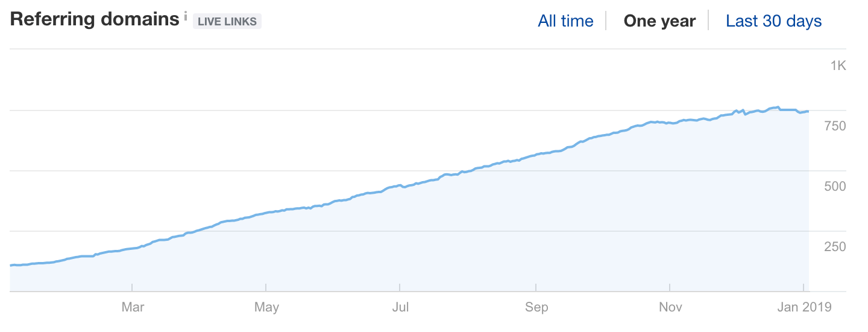868x332 pixels.
Task: Pick the Sep label on the timeline
Action: click(x=536, y=307)
